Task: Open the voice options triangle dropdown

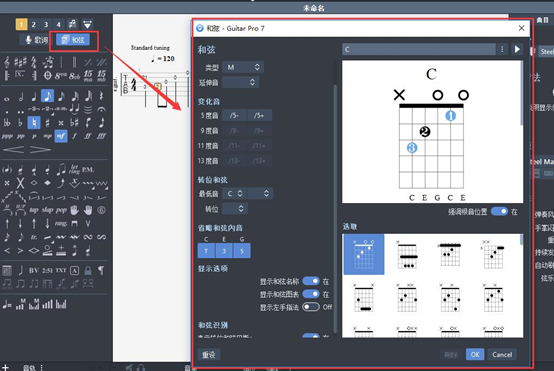Action: (x=87, y=24)
